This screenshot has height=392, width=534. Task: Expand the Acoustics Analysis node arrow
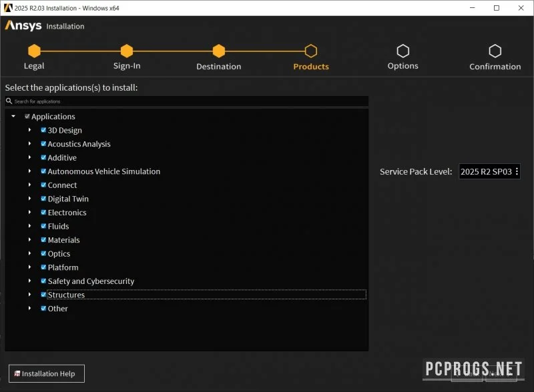coord(29,143)
